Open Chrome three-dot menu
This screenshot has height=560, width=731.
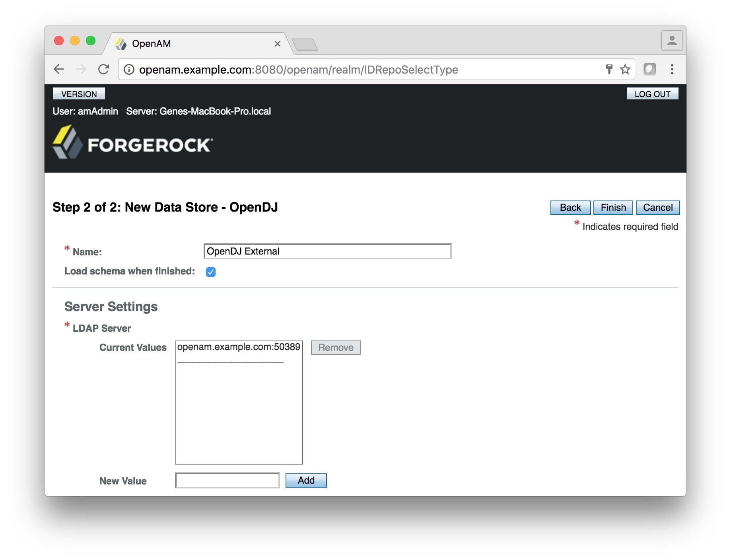(x=672, y=69)
